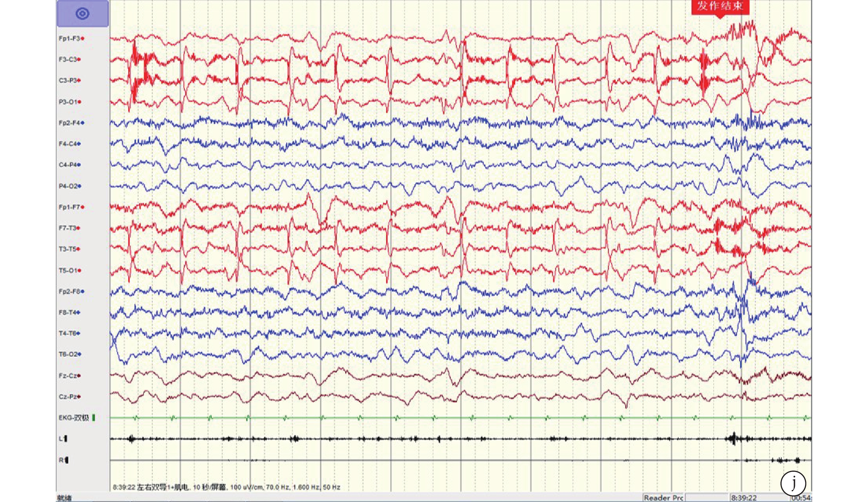Click the F7-T3 channel label
This screenshot has height=502, width=868.
(x=69, y=228)
